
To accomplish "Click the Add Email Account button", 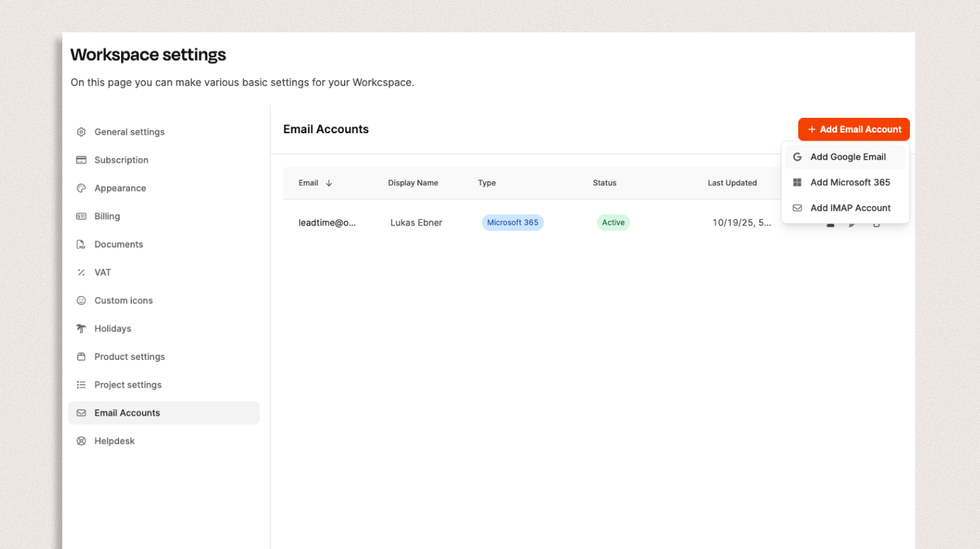I will click(x=853, y=129).
